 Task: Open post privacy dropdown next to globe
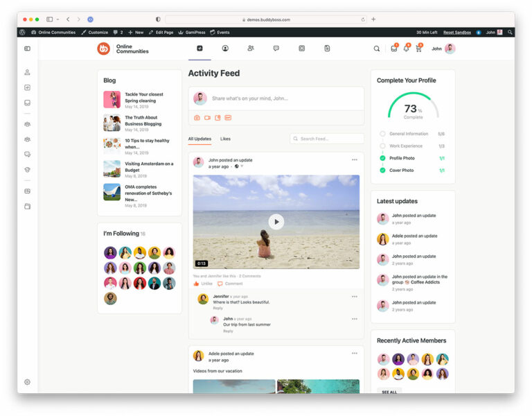242,166
